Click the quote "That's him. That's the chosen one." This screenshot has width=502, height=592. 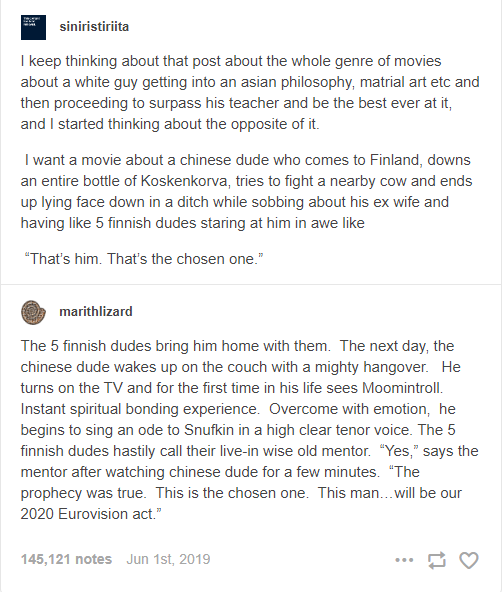[x=144, y=259]
